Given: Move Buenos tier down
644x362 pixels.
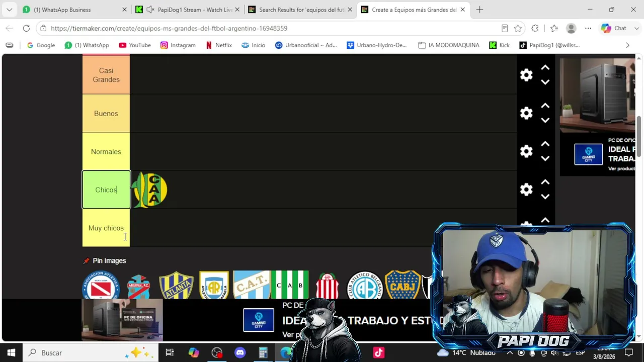Looking at the screenshot, I should click(x=545, y=120).
